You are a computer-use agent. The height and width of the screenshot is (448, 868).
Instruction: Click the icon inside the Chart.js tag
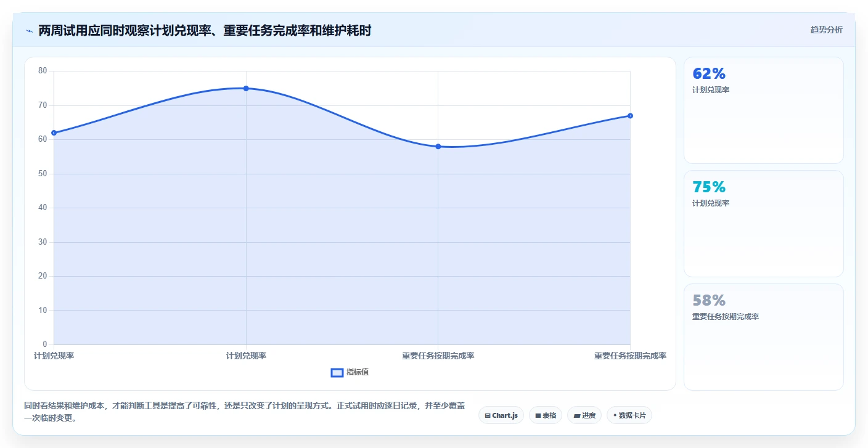[x=488, y=416]
